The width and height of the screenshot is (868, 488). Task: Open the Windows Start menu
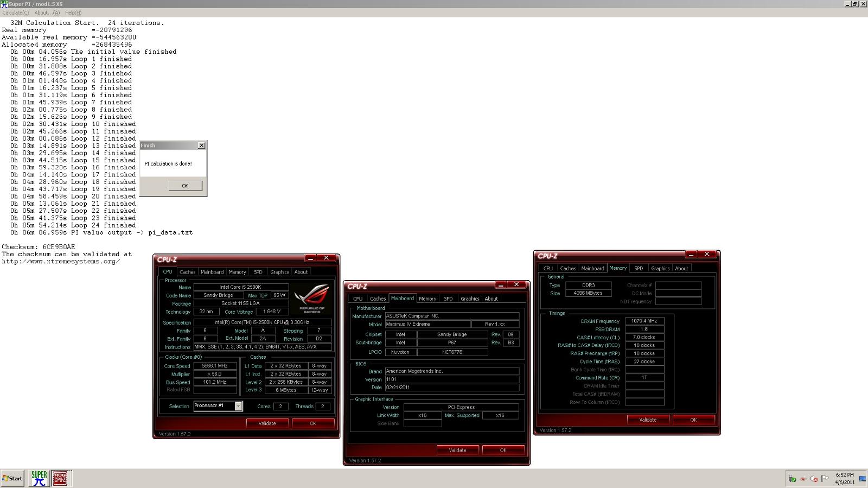click(12, 478)
